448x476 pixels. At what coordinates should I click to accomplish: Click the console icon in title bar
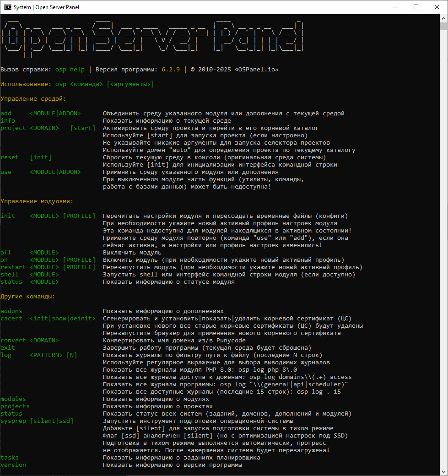[x=8, y=7]
